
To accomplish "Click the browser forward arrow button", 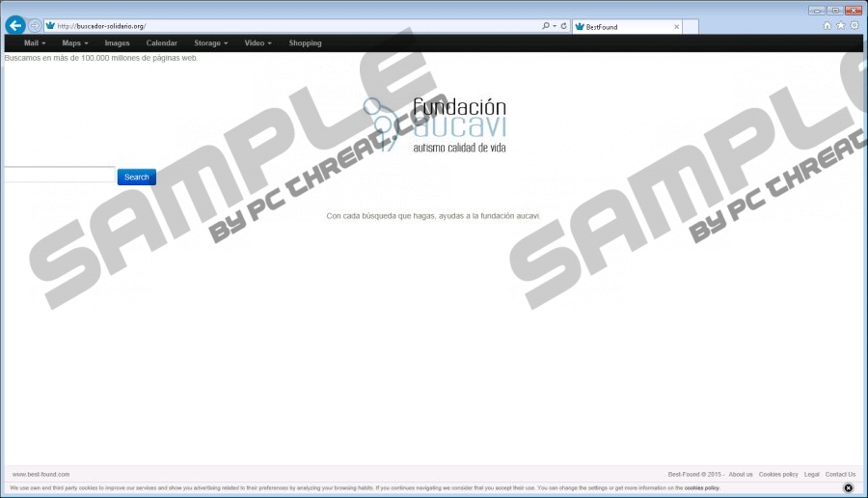I will 35,26.
